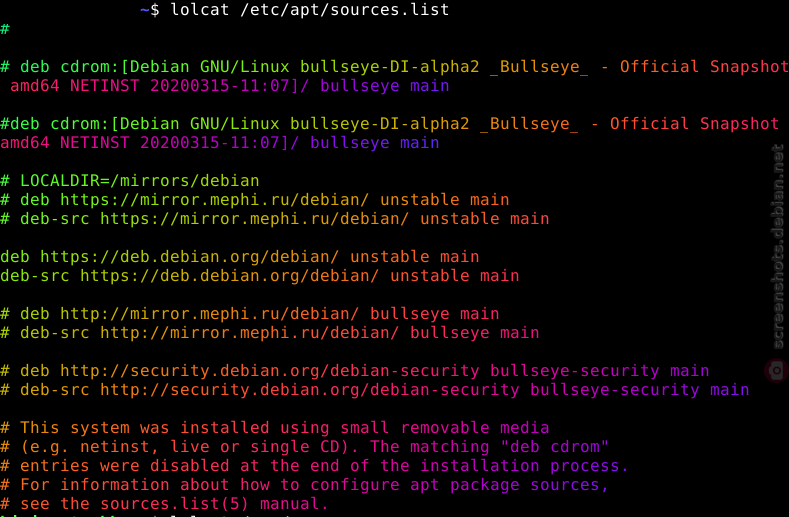Click the '"deb cdrom"' quoted text
Viewport: 789px width, 517px height.
point(554,447)
